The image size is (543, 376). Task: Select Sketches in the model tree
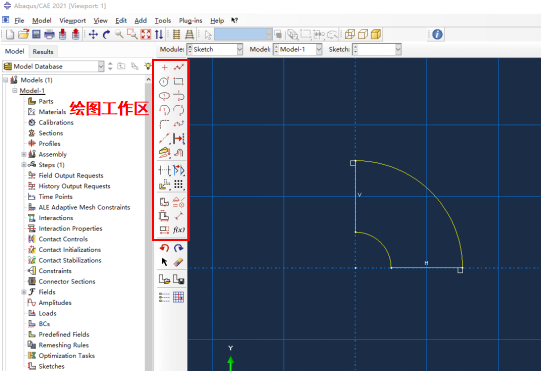click(x=51, y=366)
